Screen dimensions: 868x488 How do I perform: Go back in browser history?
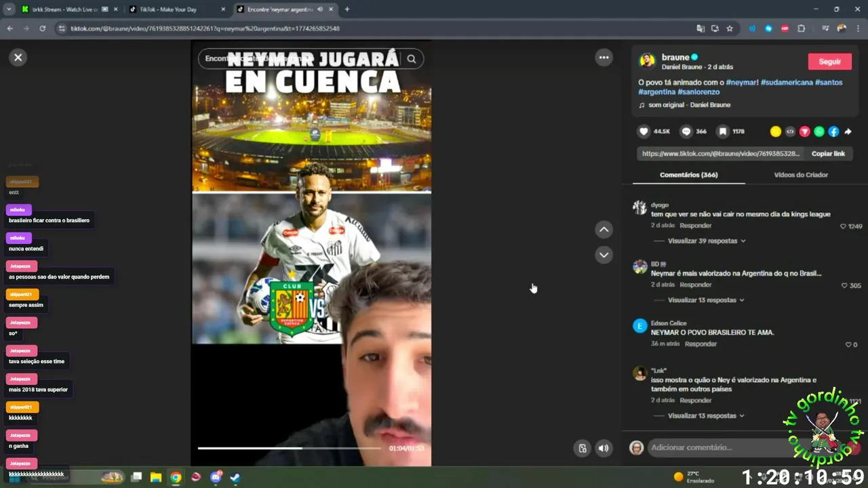(10, 28)
